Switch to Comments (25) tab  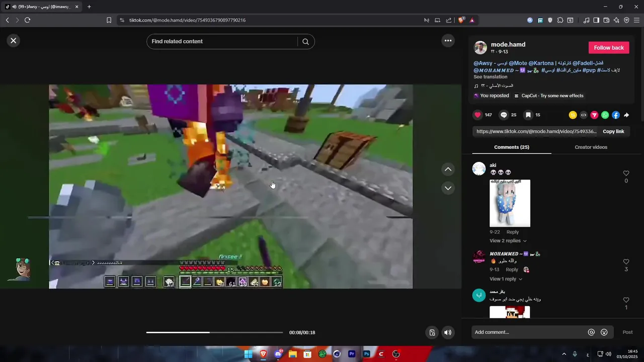pyautogui.click(x=512, y=147)
